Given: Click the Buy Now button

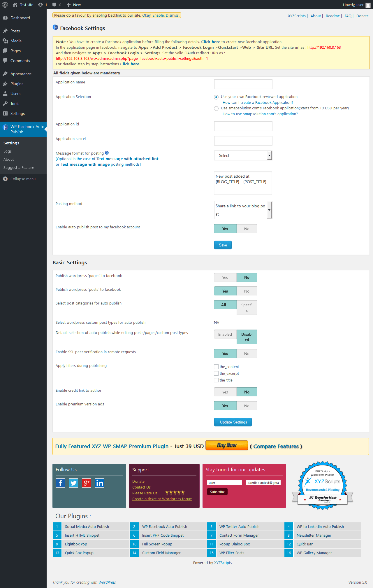Looking at the screenshot, I should (x=227, y=445).
